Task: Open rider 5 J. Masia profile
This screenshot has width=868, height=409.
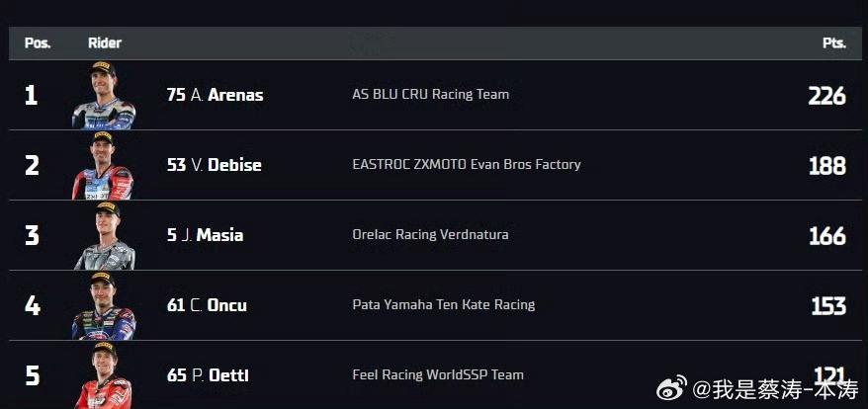Action: pyautogui.click(x=205, y=235)
